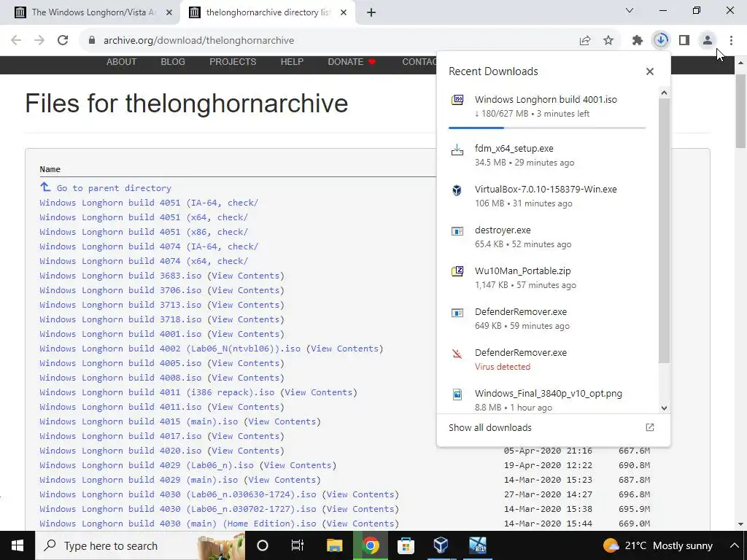Open Longhorn build 4074 (IA-64, check/ folder
Image resolution: width=747 pixels, height=560 pixels.
pos(149,246)
